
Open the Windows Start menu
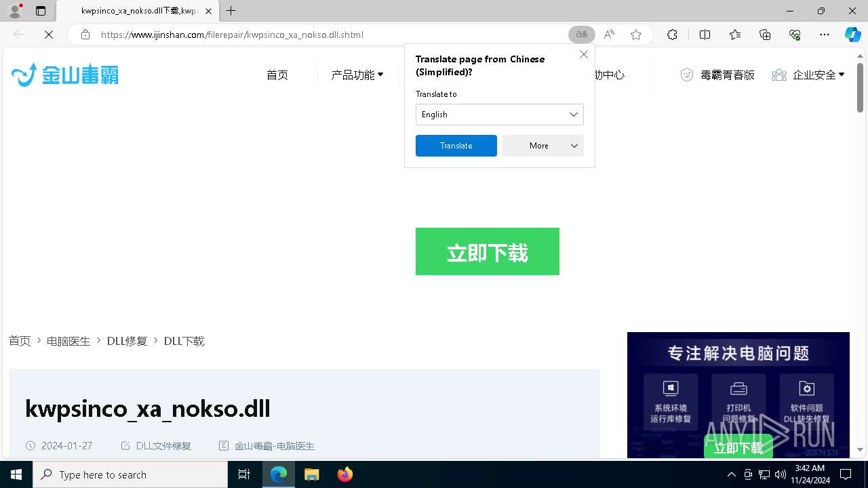click(x=16, y=474)
